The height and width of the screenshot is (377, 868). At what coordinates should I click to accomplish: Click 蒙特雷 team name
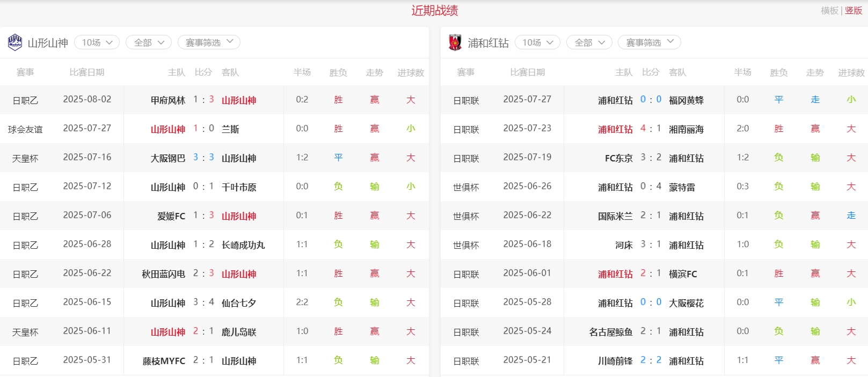tap(682, 187)
